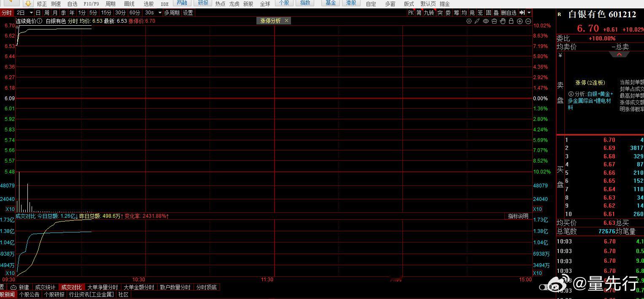The image size is (644, 299).
Task: Click the 基金 toolbar button
Action: click(331, 3)
